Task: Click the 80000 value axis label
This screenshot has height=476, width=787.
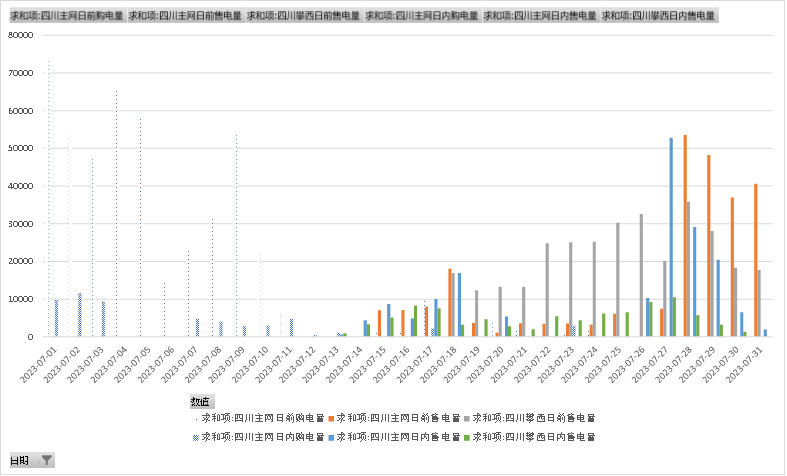Action: pos(21,35)
